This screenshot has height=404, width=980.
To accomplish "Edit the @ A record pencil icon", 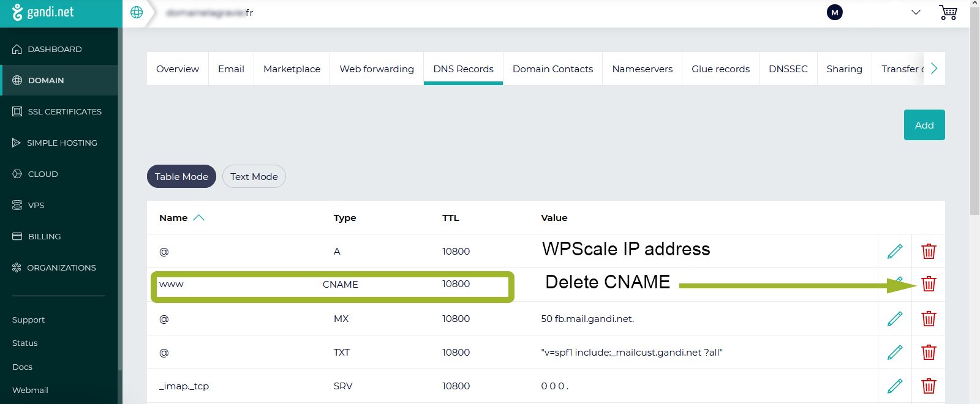I will [x=895, y=251].
